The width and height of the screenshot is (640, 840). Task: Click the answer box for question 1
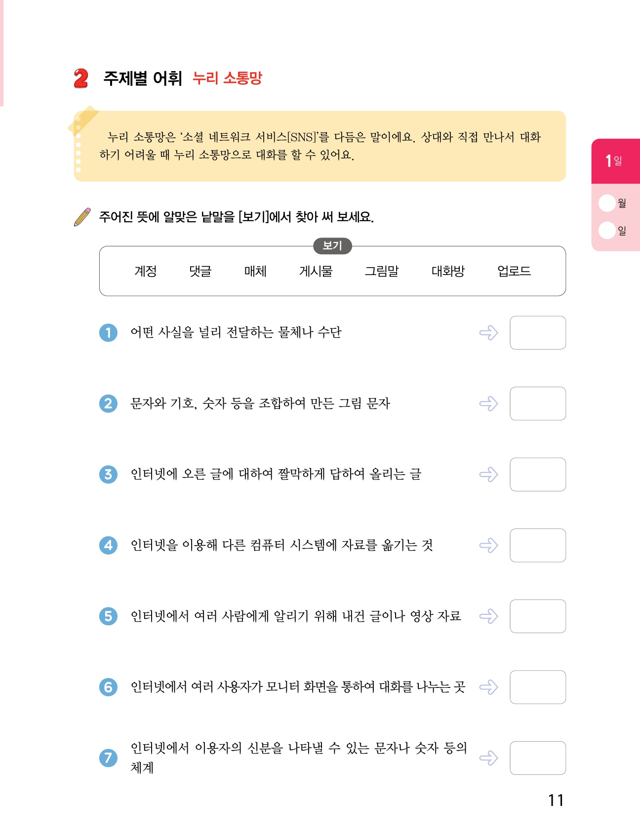(x=538, y=333)
